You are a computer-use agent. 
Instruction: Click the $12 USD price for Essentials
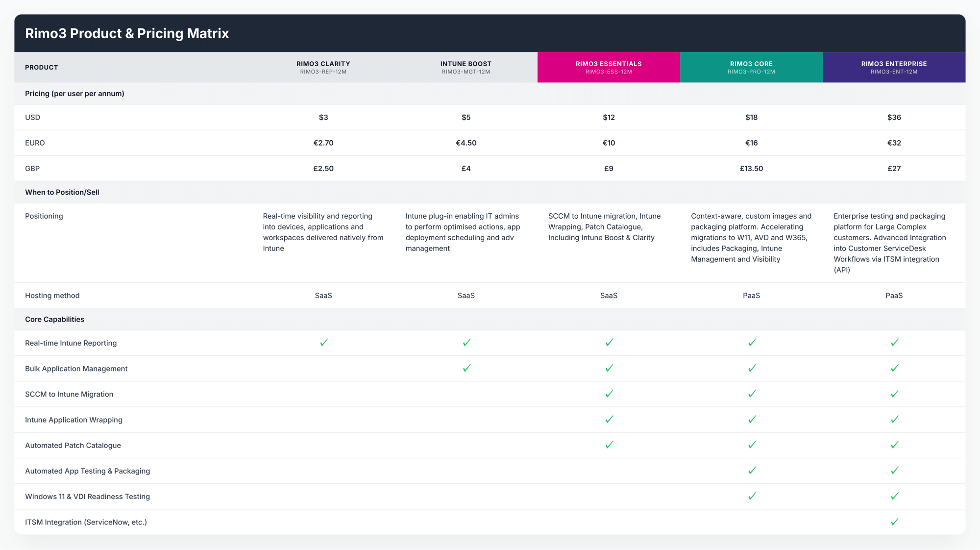pyautogui.click(x=609, y=117)
